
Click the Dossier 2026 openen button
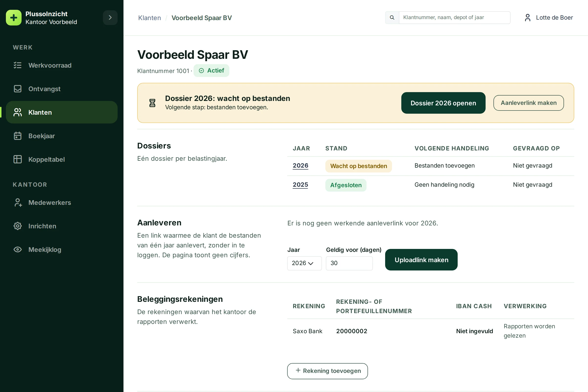tap(443, 103)
